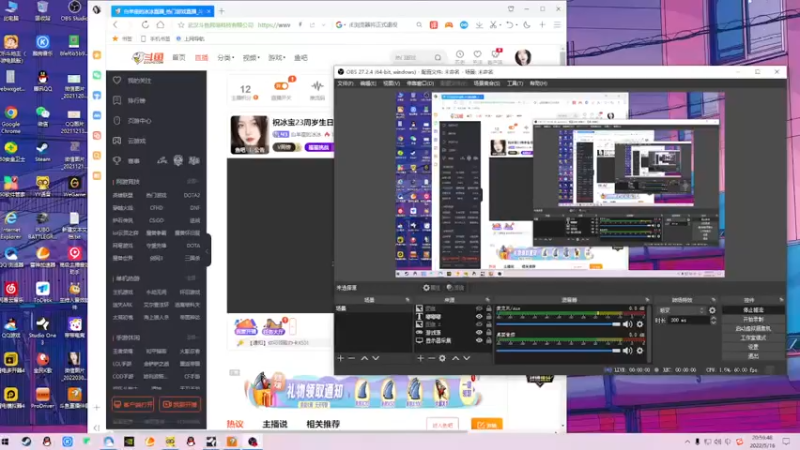Pop out the OBS Mixer dock panel

pyautogui.click(x=647, y=300)
